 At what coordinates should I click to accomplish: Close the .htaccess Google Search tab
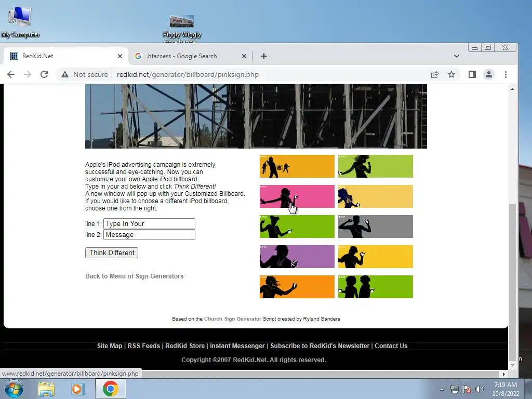tap(244, 56)
